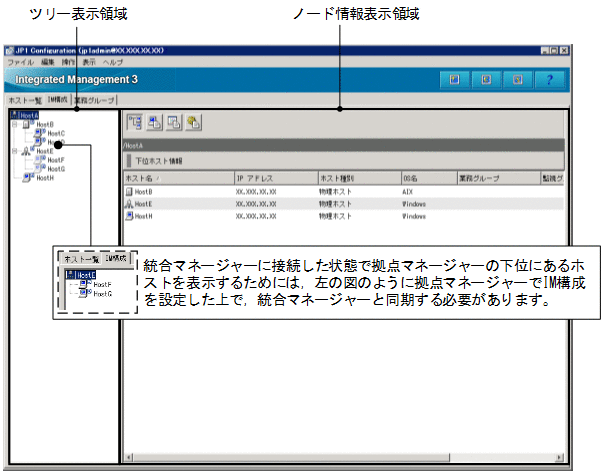Switch to the IM構成 tab
The width and height of the screenshot is (603, 475).
coord(58,100)
